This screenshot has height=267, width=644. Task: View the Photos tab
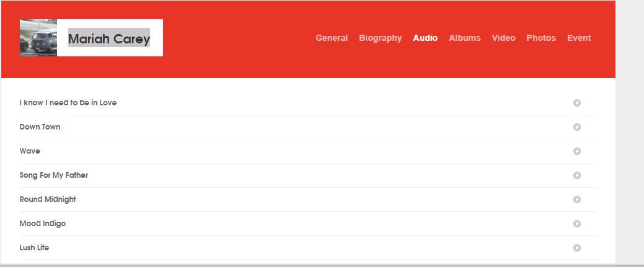[x=541, y=38]
